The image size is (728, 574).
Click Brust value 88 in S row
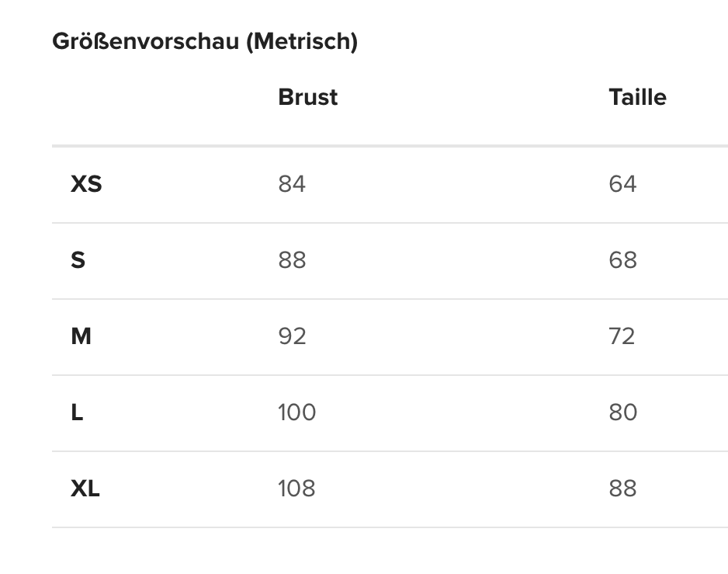292,260
